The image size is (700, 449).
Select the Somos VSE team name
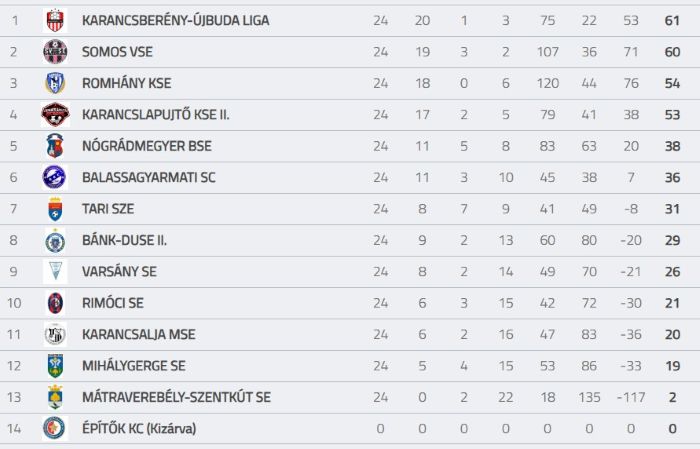[x=117, y=52]
